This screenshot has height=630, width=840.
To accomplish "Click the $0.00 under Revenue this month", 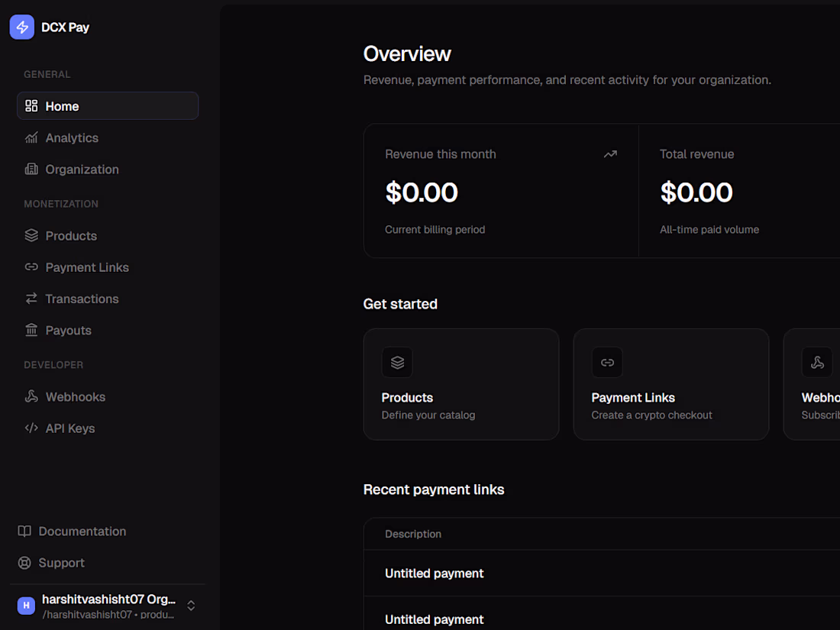I will point(422,192).
